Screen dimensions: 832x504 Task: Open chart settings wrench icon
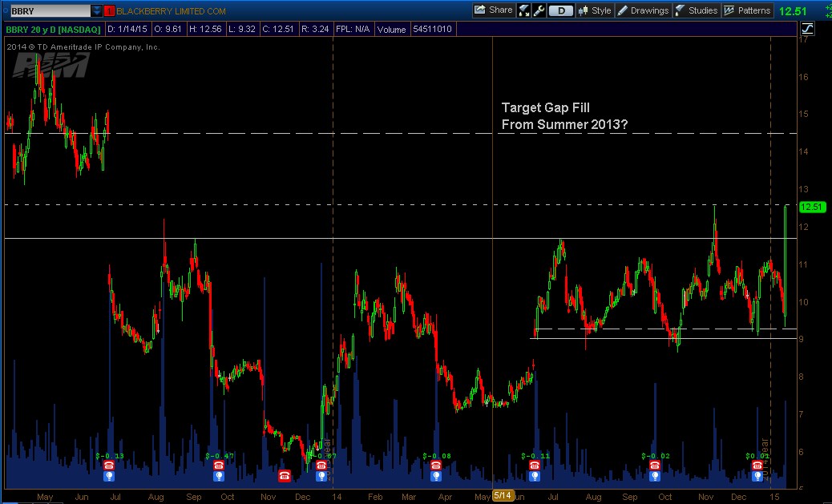pyautogui.click(x=539, y=10)
